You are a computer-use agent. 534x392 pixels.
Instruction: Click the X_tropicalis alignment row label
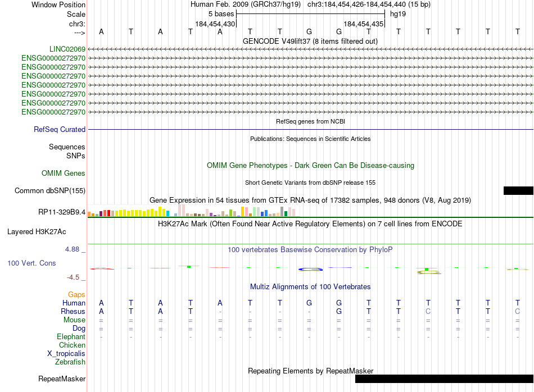[x=66, y=354]
